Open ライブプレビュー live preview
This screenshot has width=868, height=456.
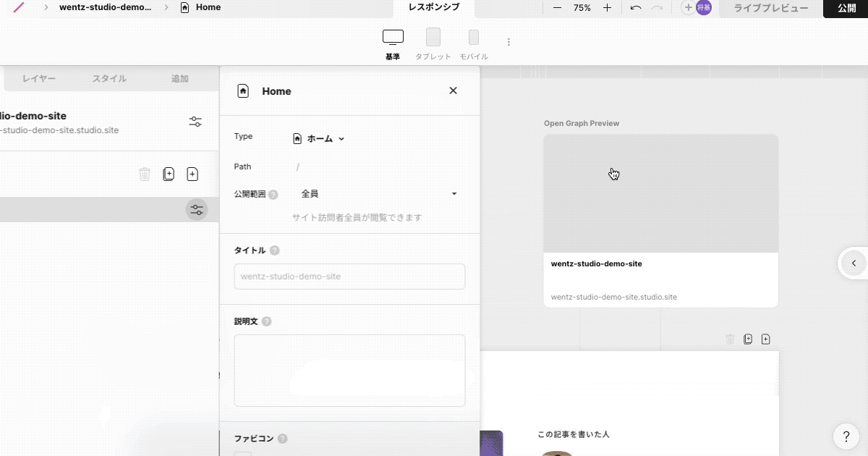tap(770, 8)
